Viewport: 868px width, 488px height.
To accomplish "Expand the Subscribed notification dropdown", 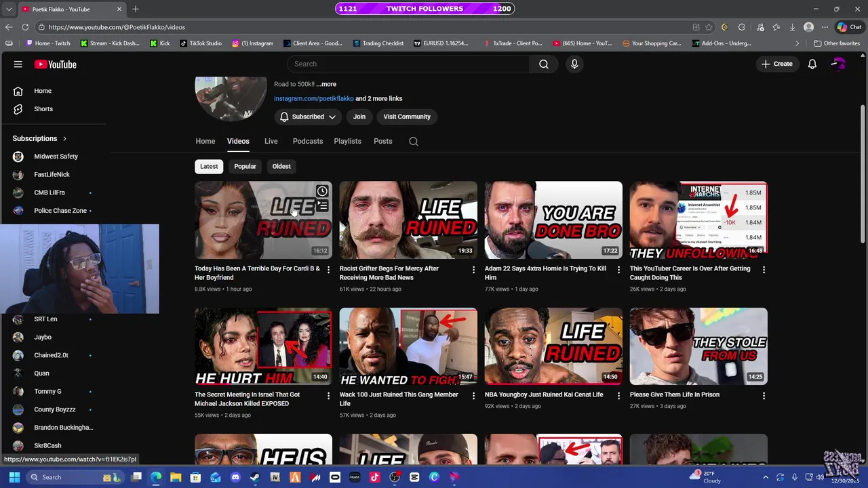I will 332,117.
